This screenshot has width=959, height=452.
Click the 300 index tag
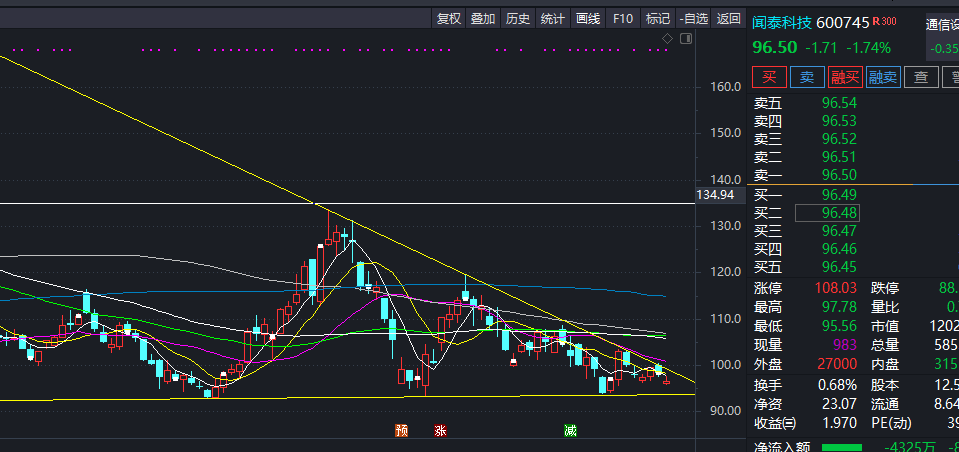coord(889,21)
